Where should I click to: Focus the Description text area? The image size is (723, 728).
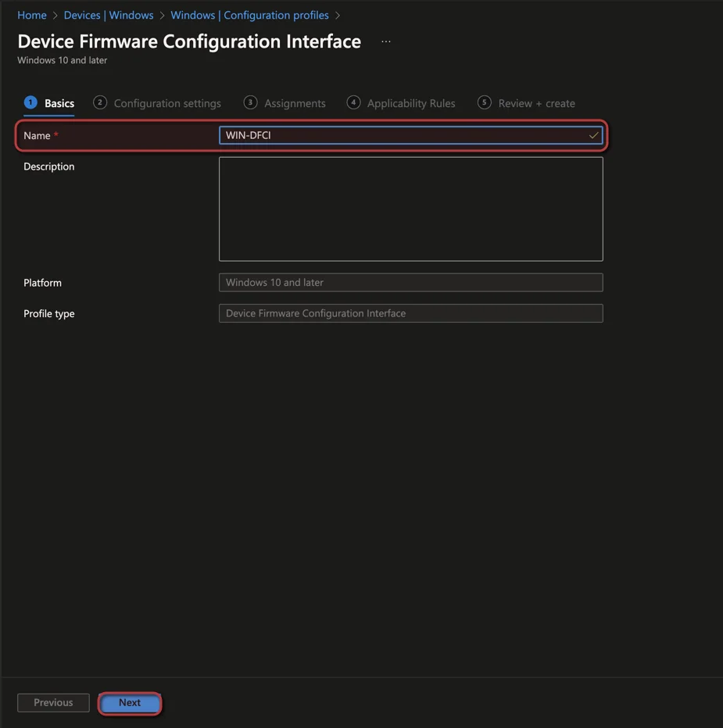point(411,209)
